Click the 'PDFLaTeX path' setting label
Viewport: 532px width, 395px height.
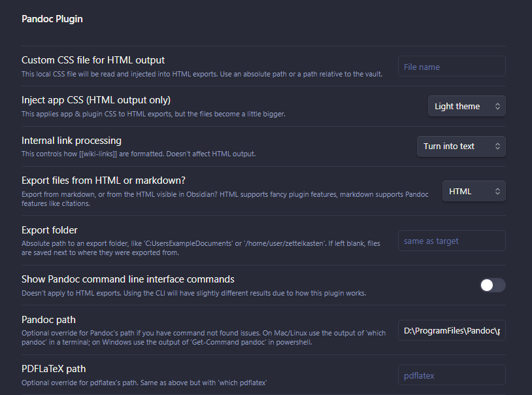coord(54,369)
